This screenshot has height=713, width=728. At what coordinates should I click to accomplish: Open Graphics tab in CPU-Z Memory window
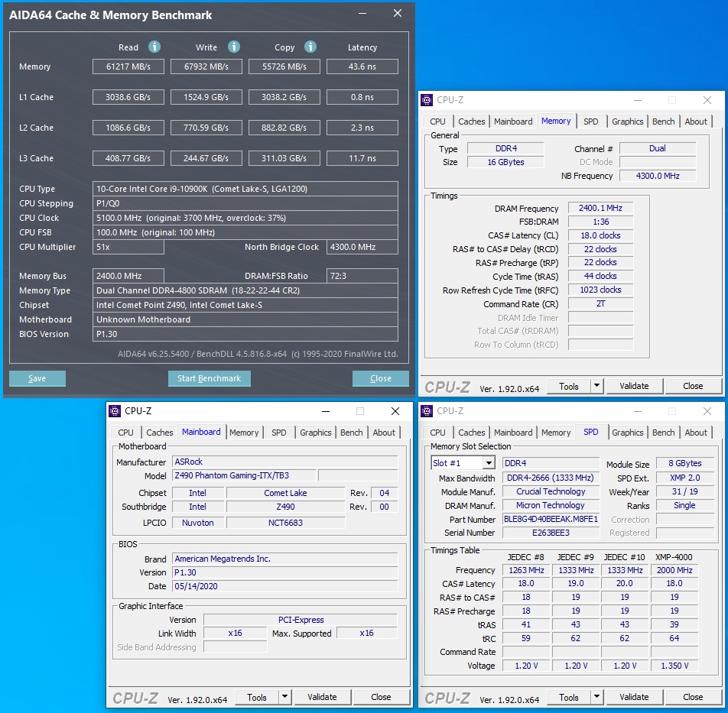pos(627,122)
